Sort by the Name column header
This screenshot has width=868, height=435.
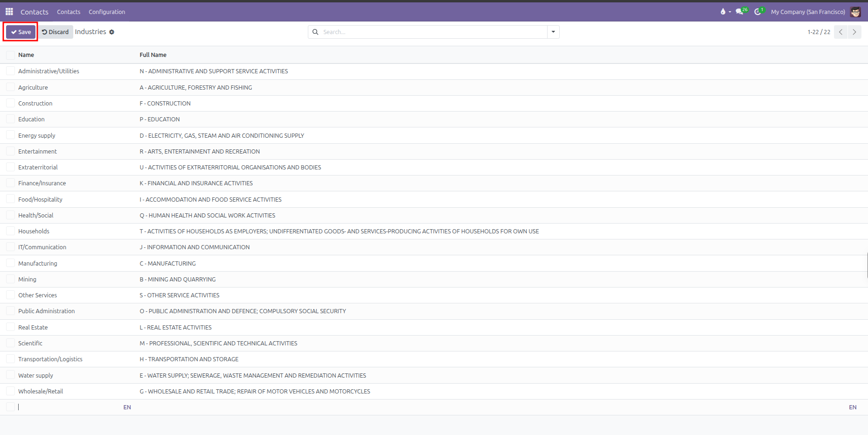[26, 55]
